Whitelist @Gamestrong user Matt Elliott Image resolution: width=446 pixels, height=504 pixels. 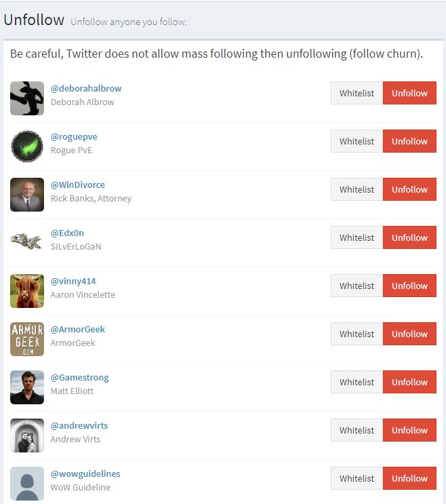coord(357,382)
